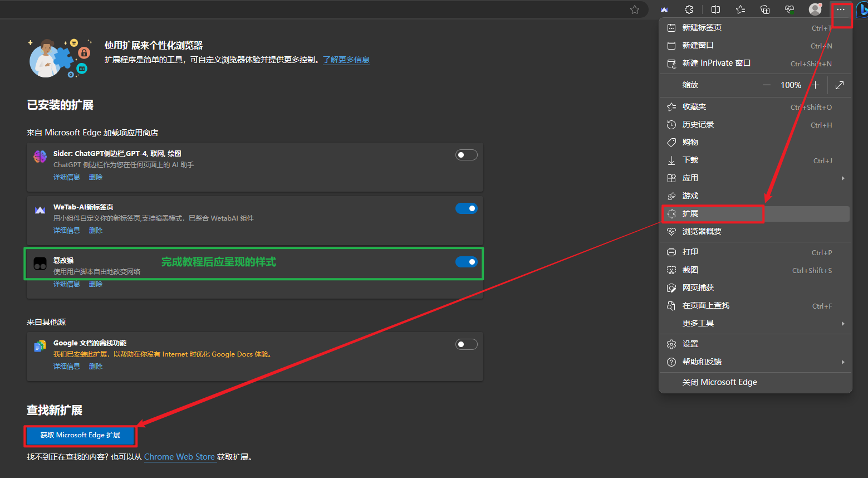Enable Google Docs offline extension toggle

(467, 344)
